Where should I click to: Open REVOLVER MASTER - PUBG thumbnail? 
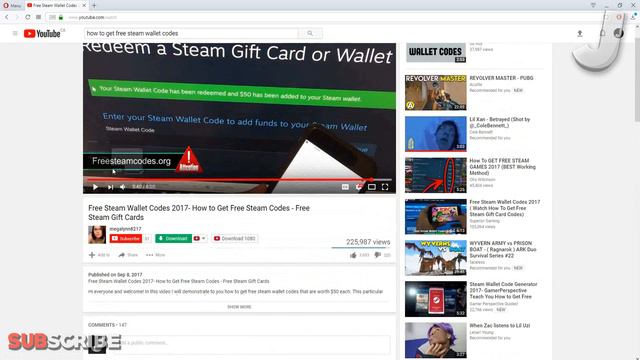pos(436,93)
